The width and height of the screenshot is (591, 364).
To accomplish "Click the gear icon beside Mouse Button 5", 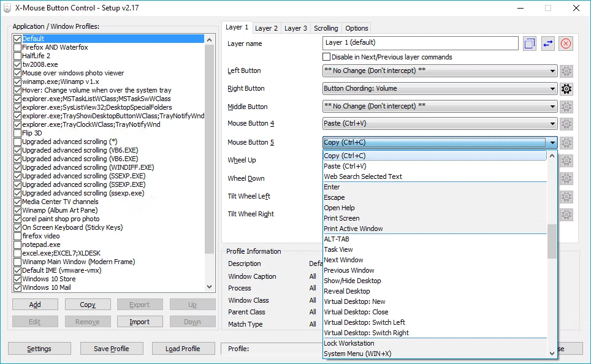I will point(566,143).
